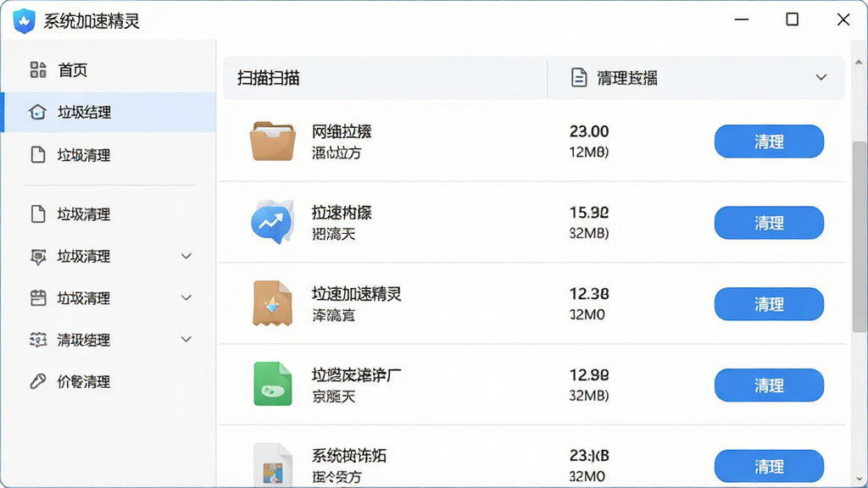Click the scrollbar down arrow
The image size is (868, 488).
[x=860, y=479]
